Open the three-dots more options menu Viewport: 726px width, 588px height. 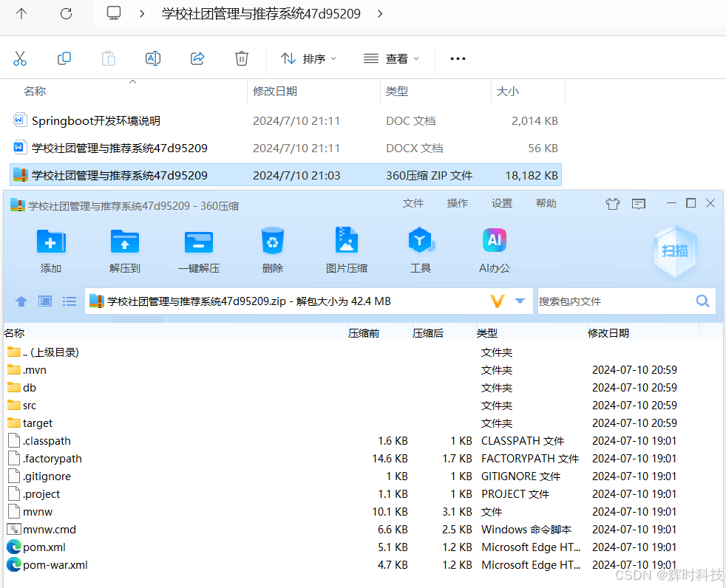point(458,59)
